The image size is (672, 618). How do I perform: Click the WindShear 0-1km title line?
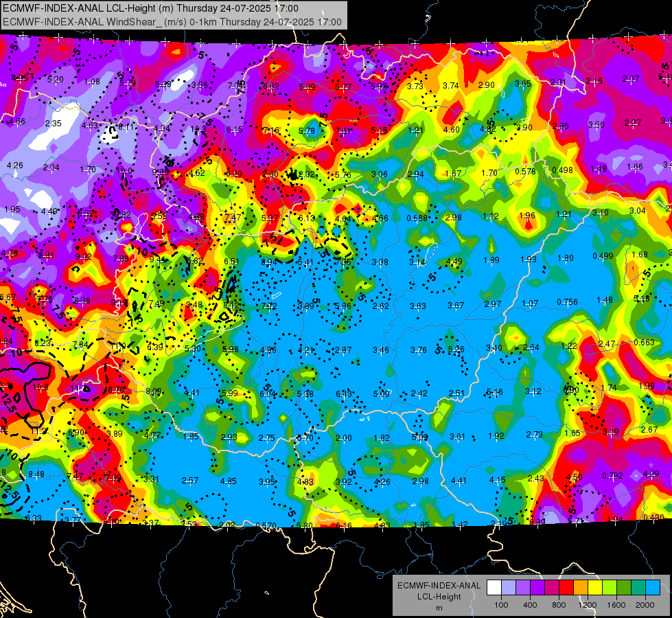coord(172,22)
